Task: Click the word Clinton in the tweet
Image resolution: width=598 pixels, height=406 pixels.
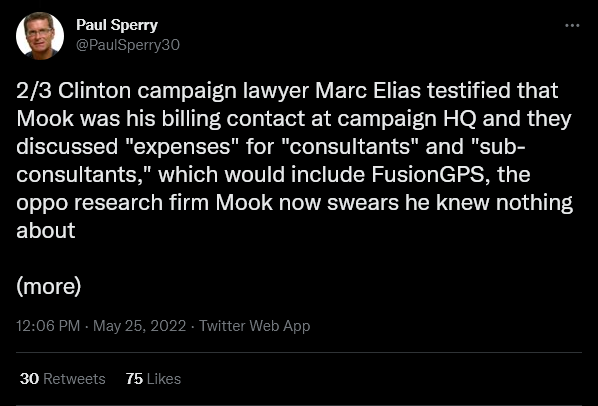Action: click(x=95, y=91)
